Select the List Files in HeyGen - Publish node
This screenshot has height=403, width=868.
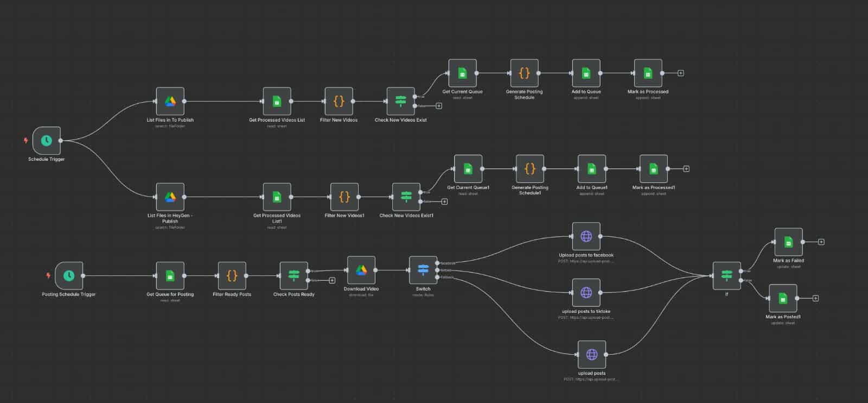point(170,197)
